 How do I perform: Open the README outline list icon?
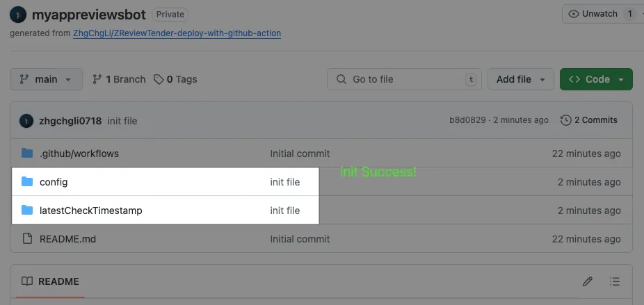pos(614,281)
